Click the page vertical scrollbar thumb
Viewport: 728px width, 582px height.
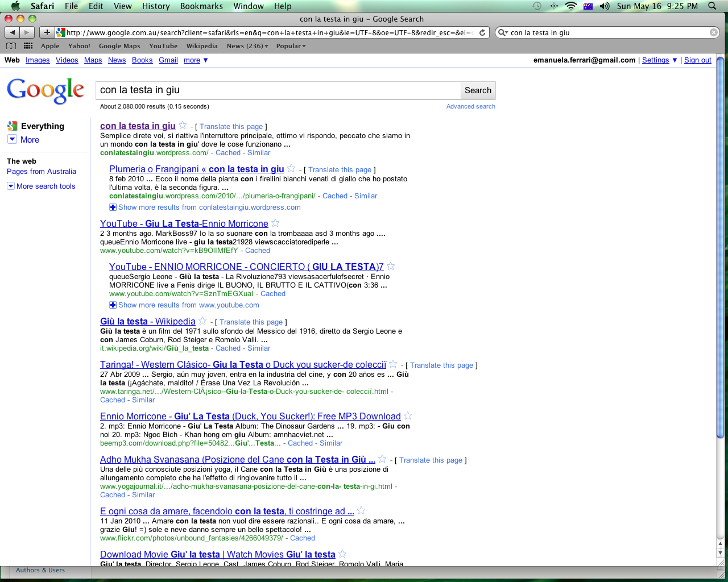click(720, 244)
